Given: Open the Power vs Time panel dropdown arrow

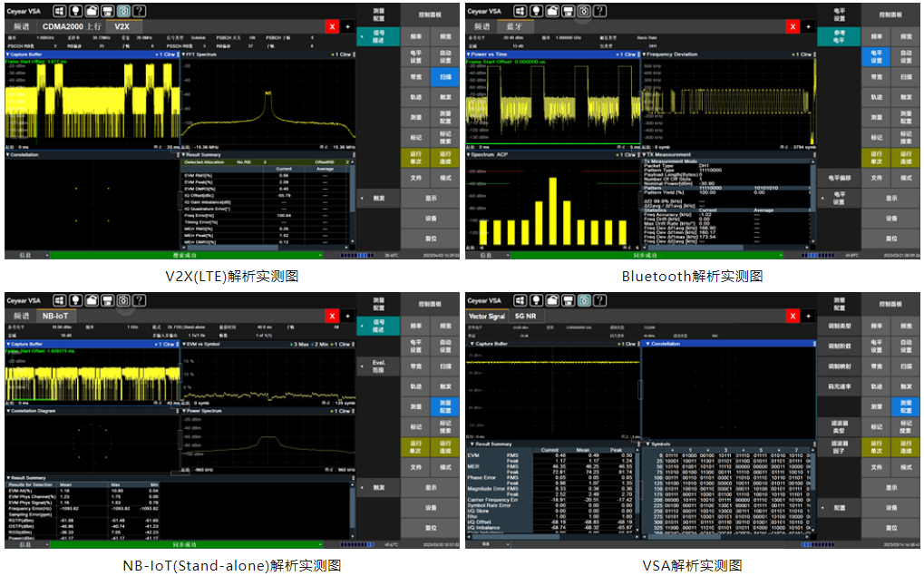Looking at the screenshot, I should (469, 54).
